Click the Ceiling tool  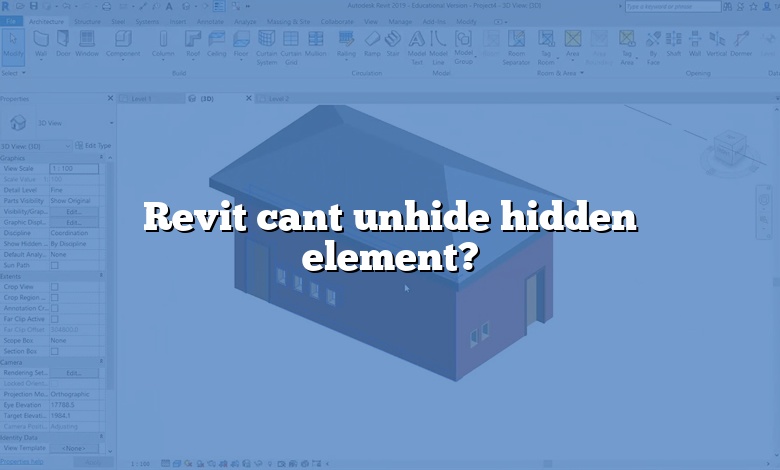tap(216, 44)
